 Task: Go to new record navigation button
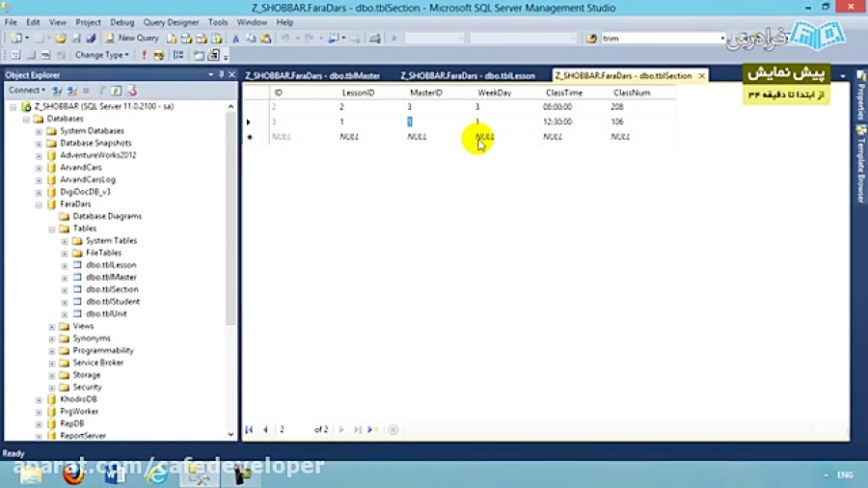(x=372, y=429)
